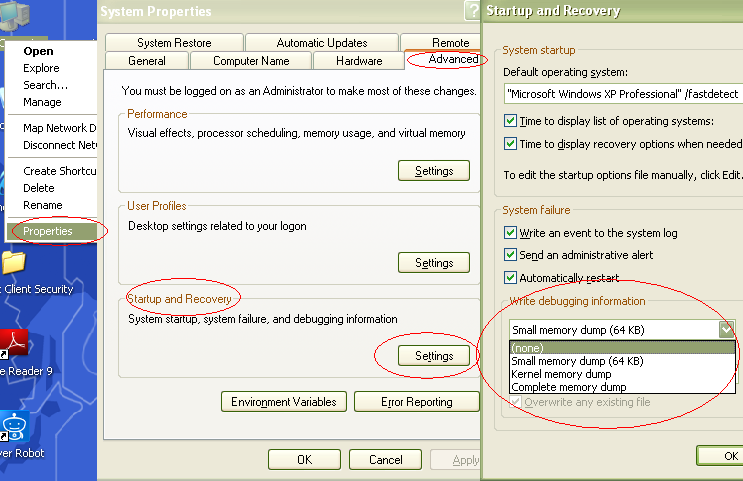The width and height of the screenshot is (743, 481).
Task: Open User Profiles Settings button
Action: point(434,263)
